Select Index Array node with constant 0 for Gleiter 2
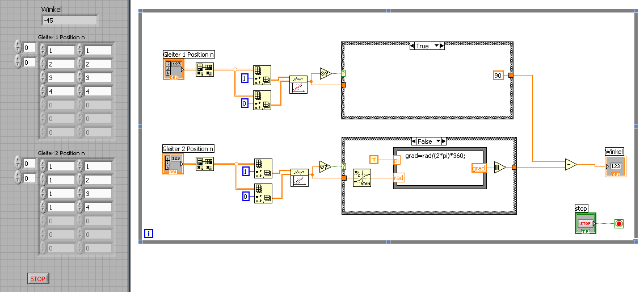The image size is (644, 292). pos(263,194)
